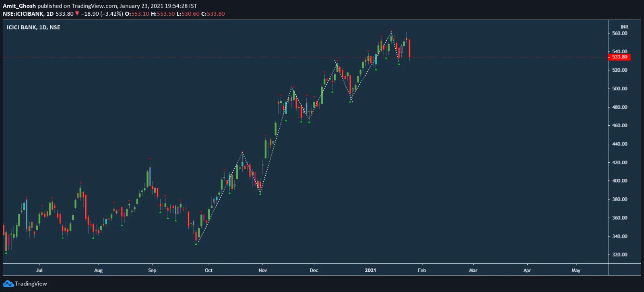Screen dimensions: 644x292
Task: Click the INR currency label
Action: coord(624,27)
